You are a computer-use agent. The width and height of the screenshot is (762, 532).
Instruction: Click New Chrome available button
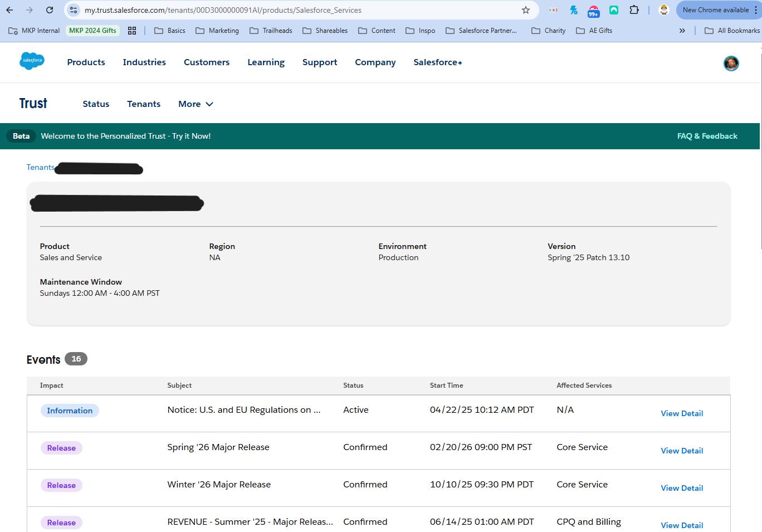point(715,10)
